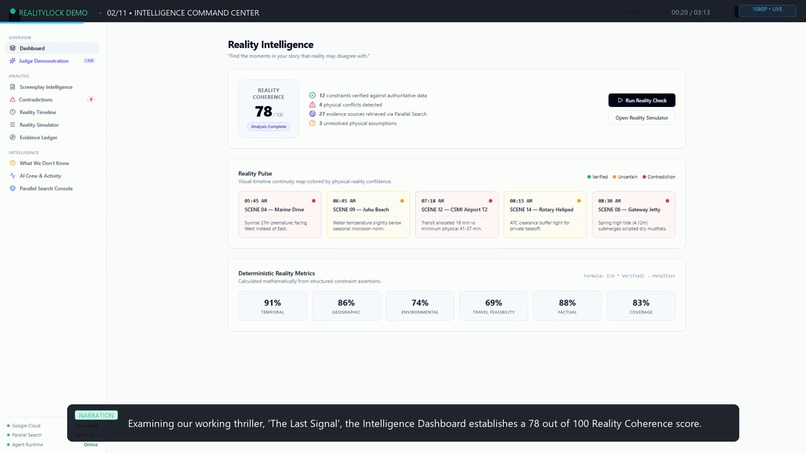Click the green check icon beside constraints verified
The width and height of the screenshot is (806, 453).
312,95
